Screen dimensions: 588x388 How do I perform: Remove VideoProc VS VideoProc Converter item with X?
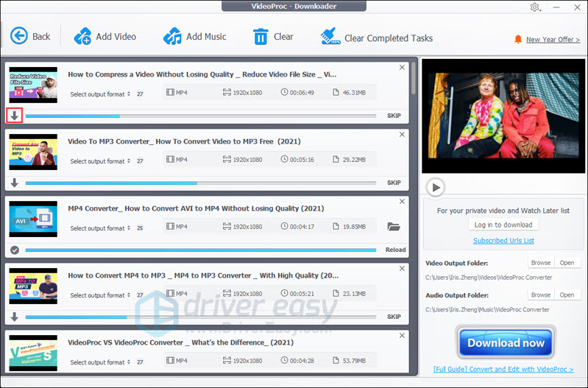coord(402,336)
